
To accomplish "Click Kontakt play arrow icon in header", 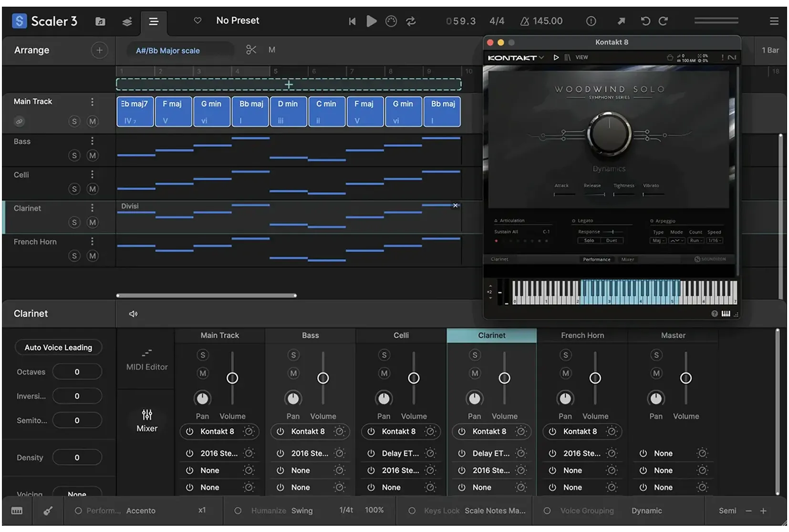I will point(556,57).
